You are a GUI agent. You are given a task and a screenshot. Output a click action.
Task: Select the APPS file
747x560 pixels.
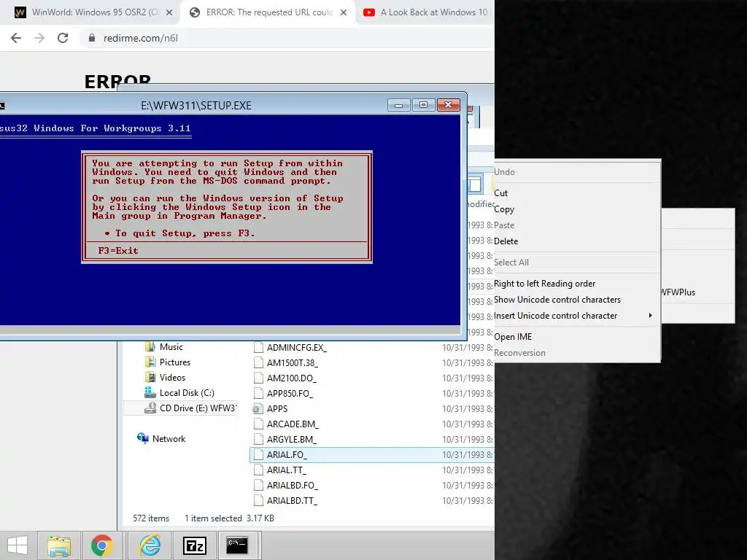click(276, 408)
